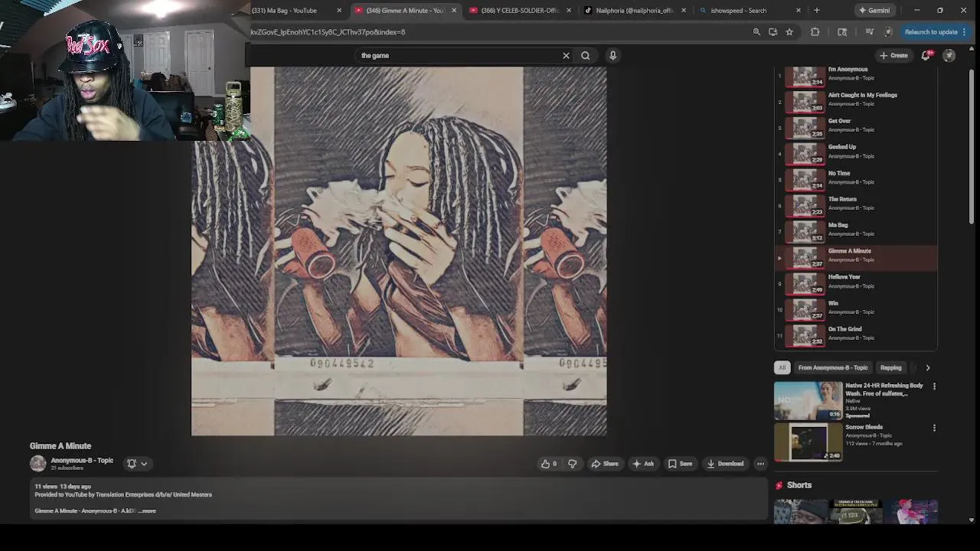980x551 pixels.
Task: Save video to playlist
Action: point(680,464)
